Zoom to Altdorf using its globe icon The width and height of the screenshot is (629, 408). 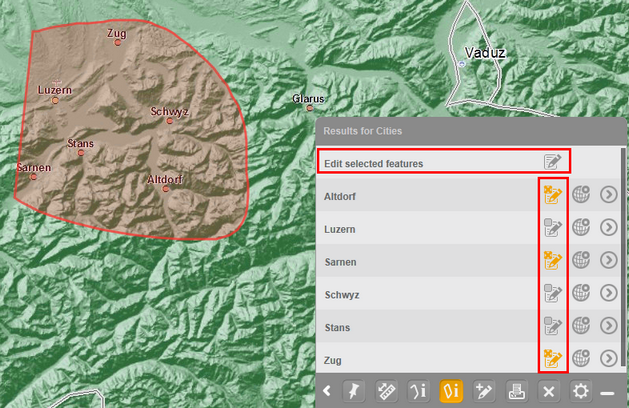[581, 195]
